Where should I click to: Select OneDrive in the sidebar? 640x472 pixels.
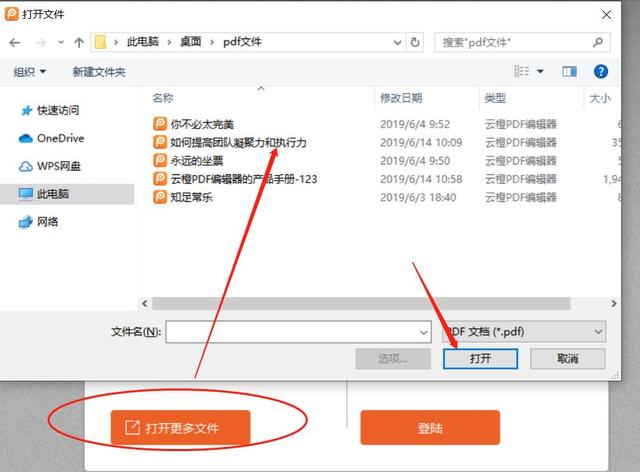(51, 138)
